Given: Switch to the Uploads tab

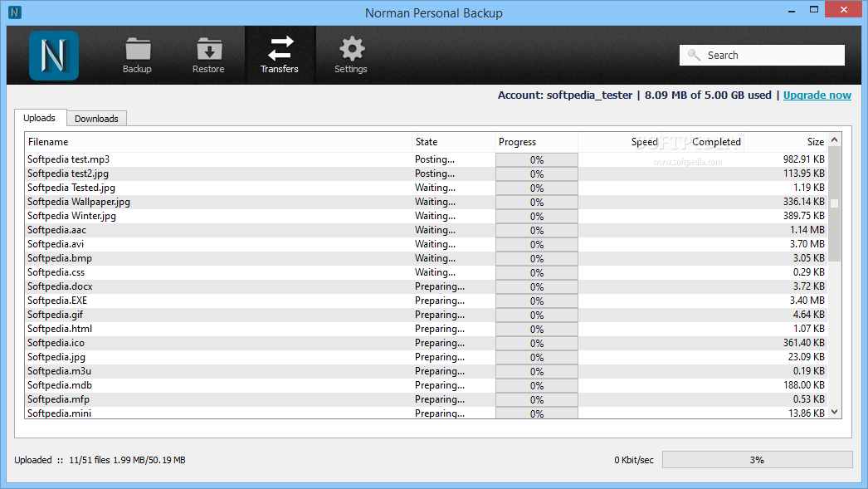Looking at the screenshot, I should (x=40, y=118).
